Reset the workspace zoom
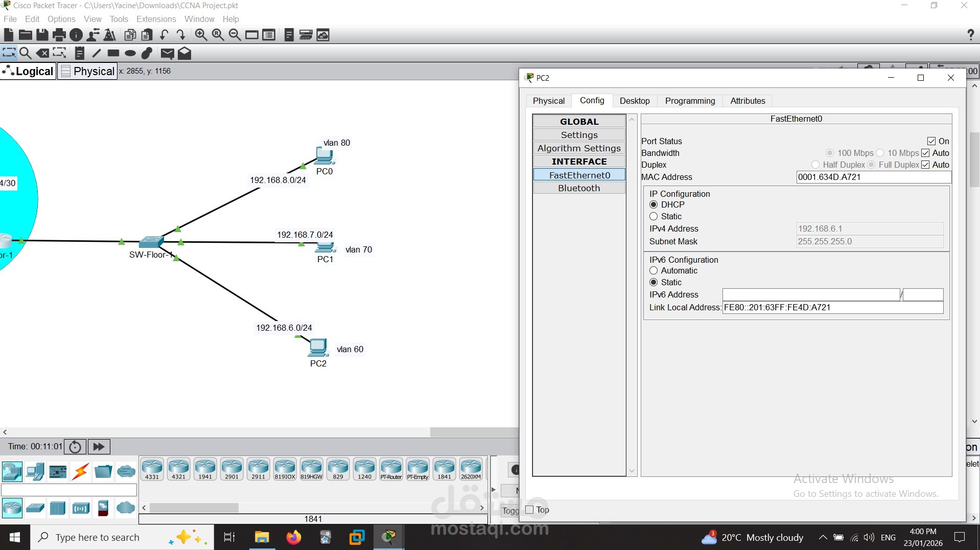980x550 pixels. point(218,35)
